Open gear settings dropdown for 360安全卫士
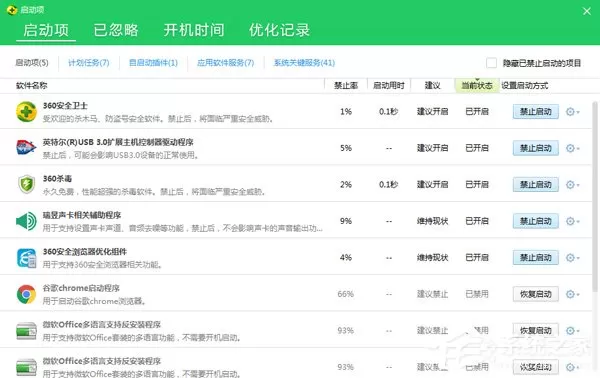The height and width of the screenshot is (378, 600). pyautogui.click(x=572, y=112)
